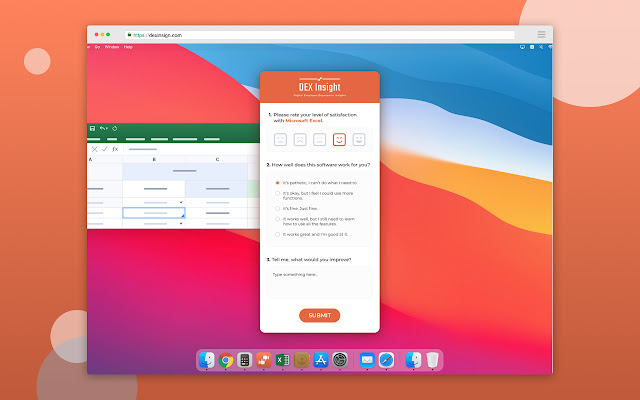
Task: Click the Excel redo circular arrow icon
Action: (x=115, y=129)
